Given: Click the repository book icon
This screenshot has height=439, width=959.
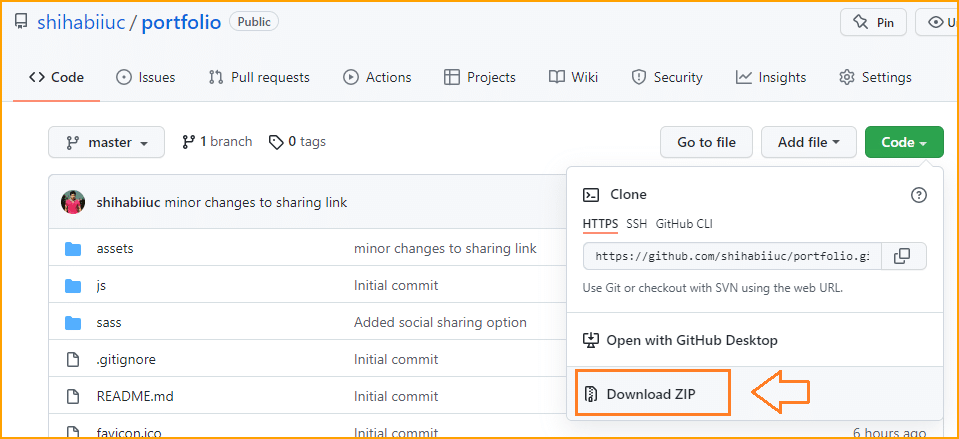Looking at the screenshot, I should [21, 23].
